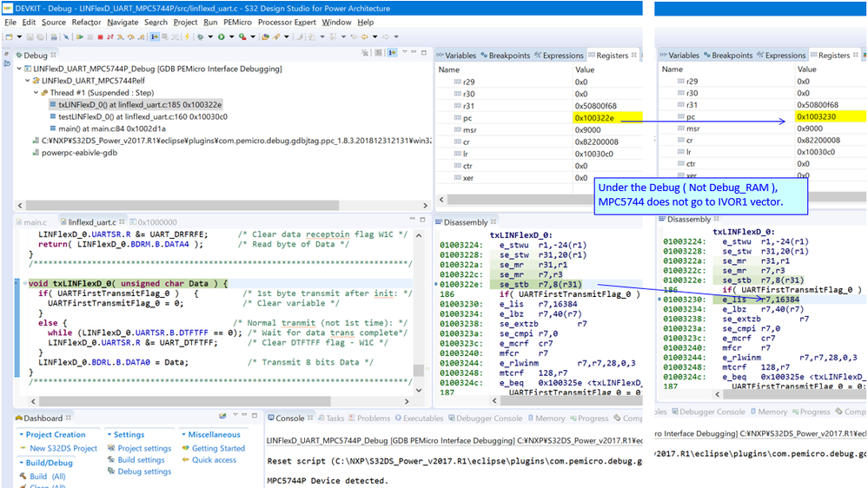The image size is (868, 488).
Task: Click the yellow Flash lightning icon
Action: [x=187, y=37]
